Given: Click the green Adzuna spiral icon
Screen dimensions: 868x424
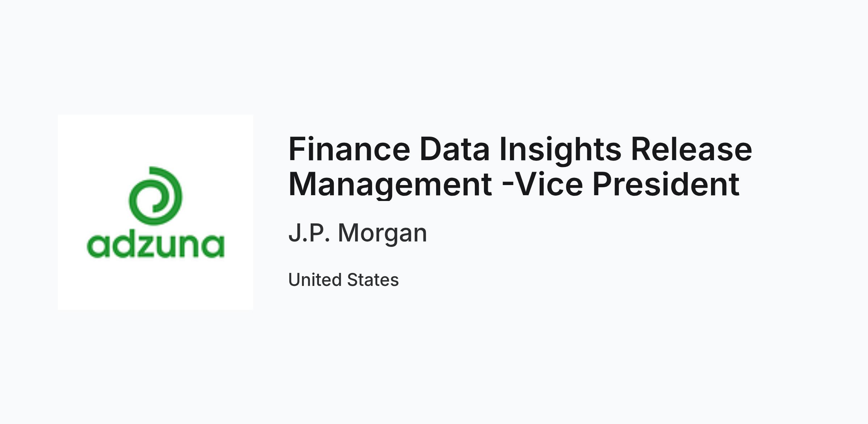Looking at the screenshot, I should click(156, 196).
